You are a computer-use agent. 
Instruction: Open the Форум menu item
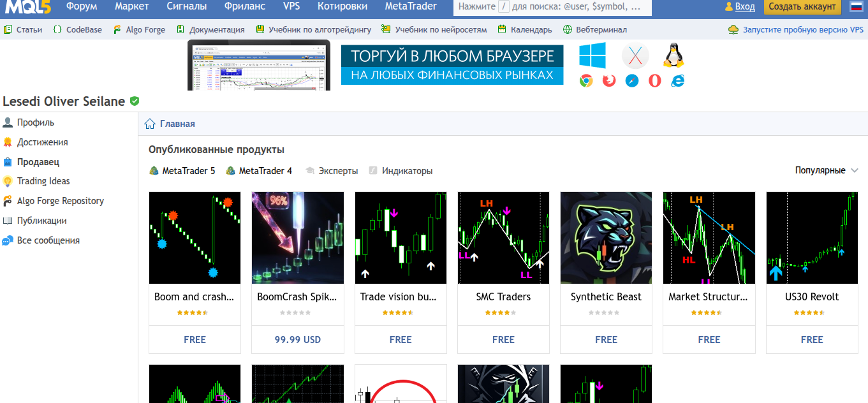[x=82, y=6]
